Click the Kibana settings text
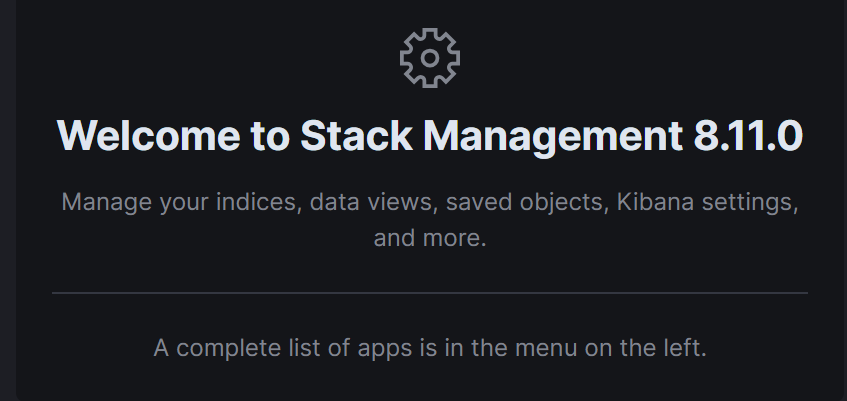This screenshot has width=847, height=401. (x=706, y=202)
